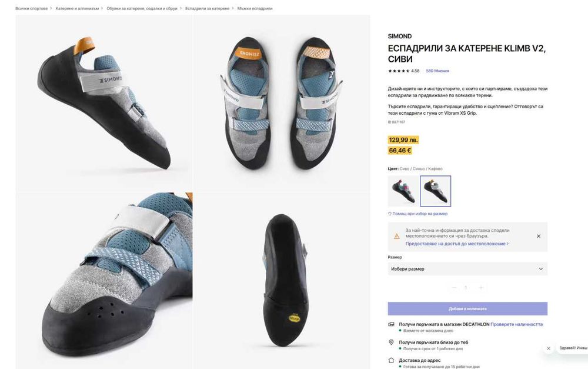Image resolution: width=588 pixels, height=369 pixels.
Task: Click the nearby pickup location pin icon
Action: click(391, 342)
